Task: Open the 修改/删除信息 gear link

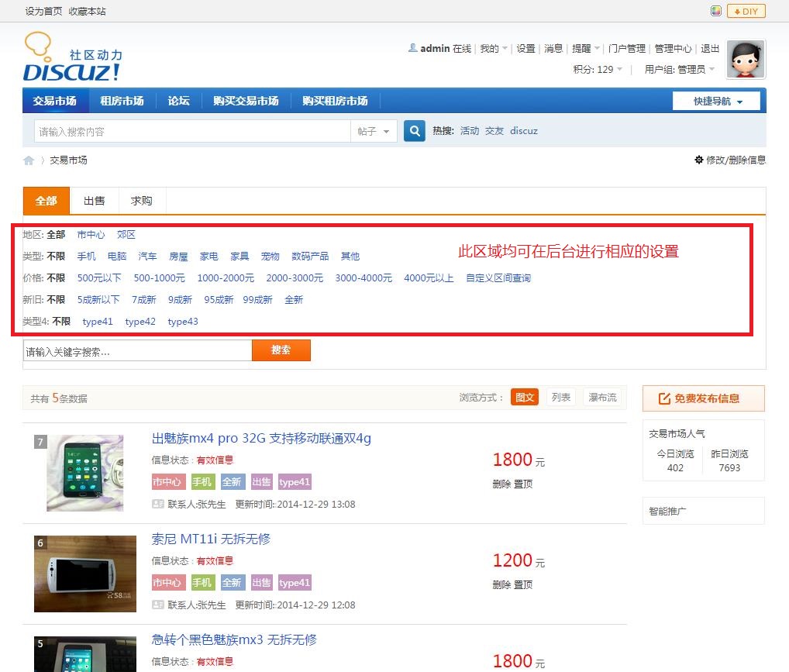Action: (729, 160)
